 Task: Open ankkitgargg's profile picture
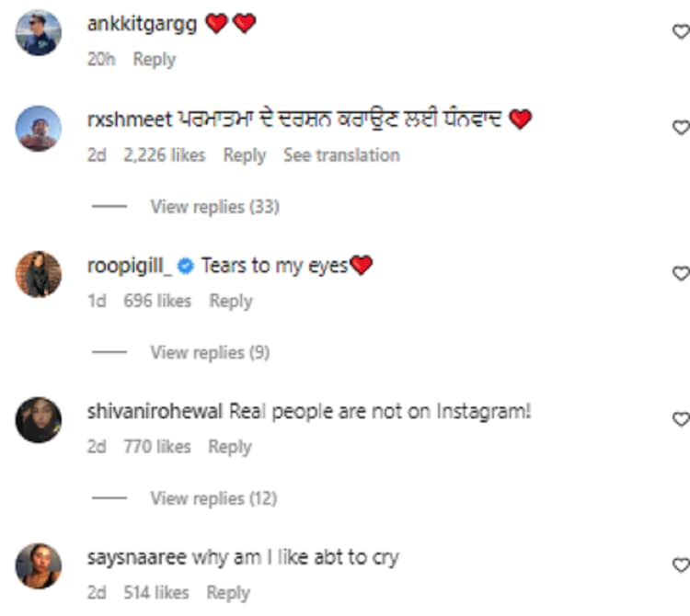pyautogui.click(x=39, y=34)
